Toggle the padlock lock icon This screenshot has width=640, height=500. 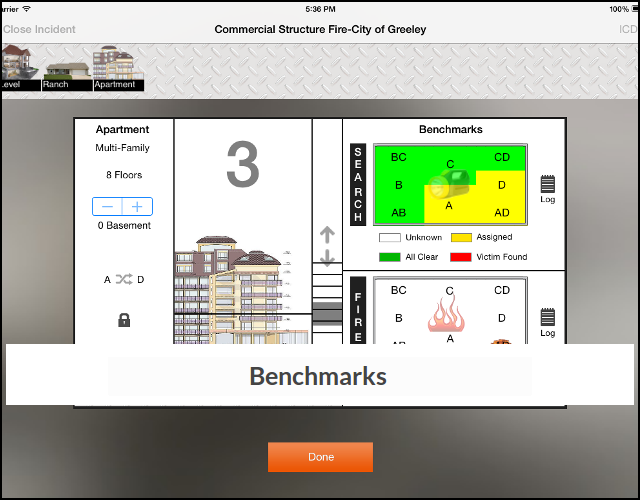point(124,320)
